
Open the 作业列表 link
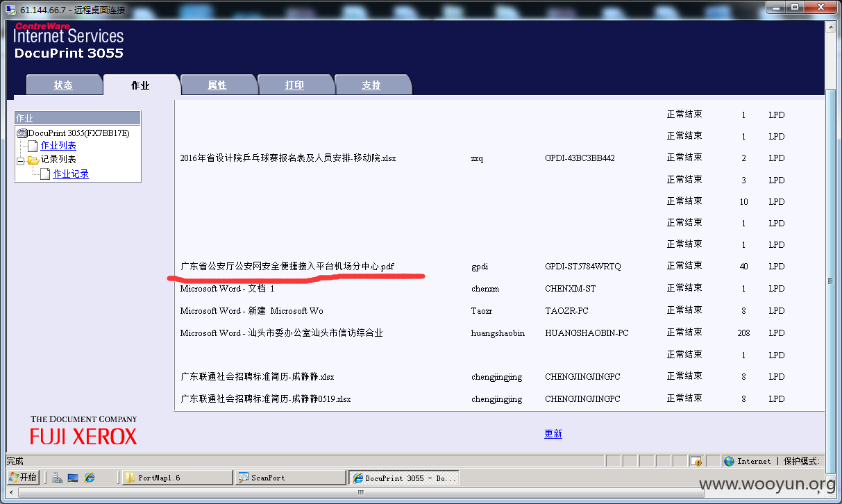(58, 146)
